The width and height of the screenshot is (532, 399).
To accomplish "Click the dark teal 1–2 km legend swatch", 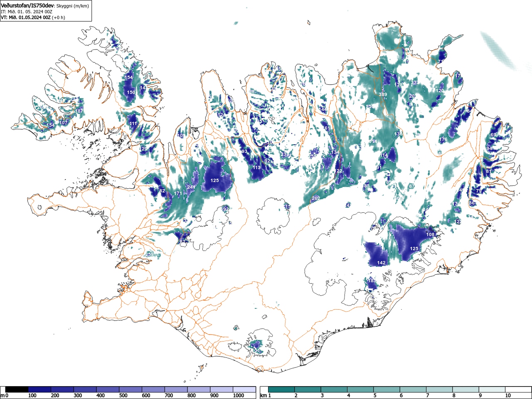I will point(282,389).
